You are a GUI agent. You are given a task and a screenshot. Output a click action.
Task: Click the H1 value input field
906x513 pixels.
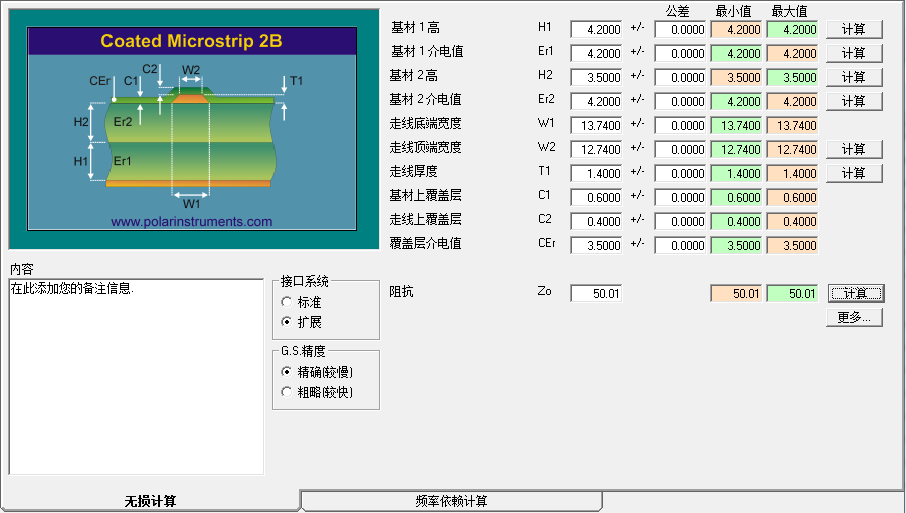coord(596,29)
